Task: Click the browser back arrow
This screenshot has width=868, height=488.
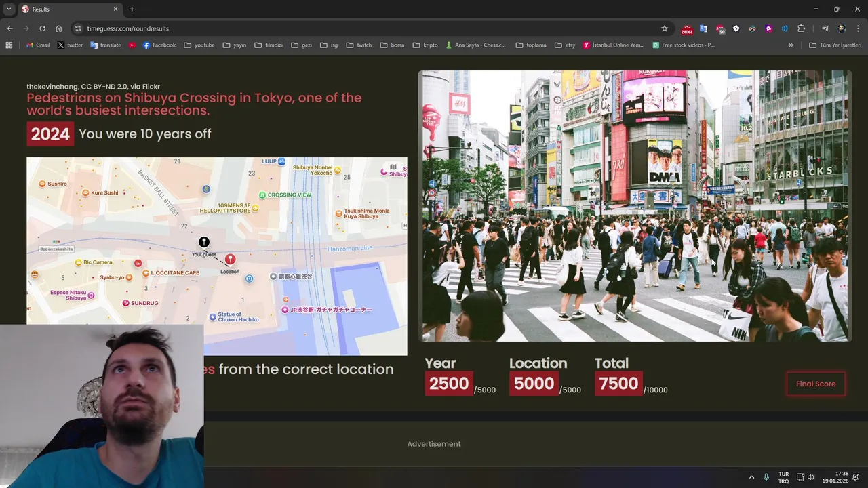Action: click(9, 28)
